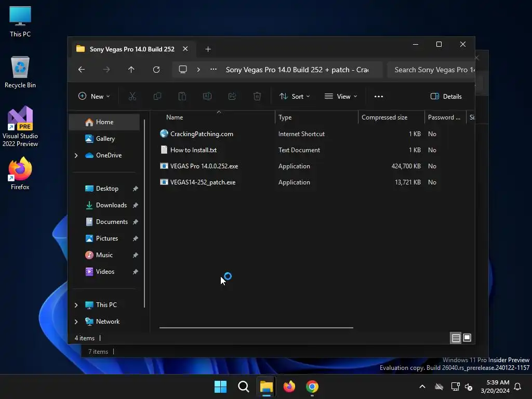This screenshot has width=532, height=399.
Task: Open clock showing 5:39 AM
Action: (x=495, y=387)
